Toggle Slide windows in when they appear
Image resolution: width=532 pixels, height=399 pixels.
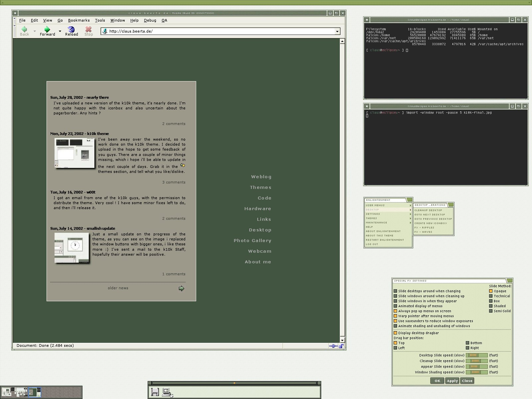395,301
